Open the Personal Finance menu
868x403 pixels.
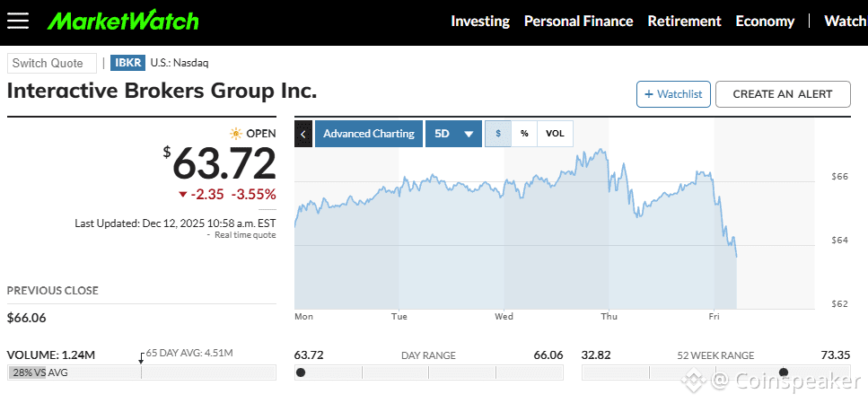[578, 22]
